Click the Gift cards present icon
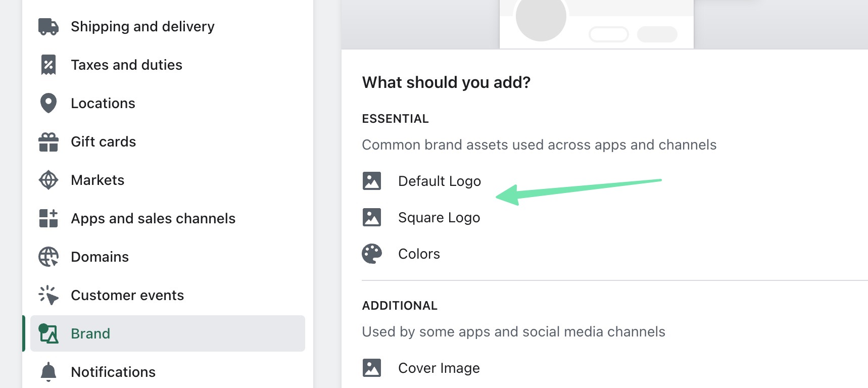Image resolution: width=868 pixels, height=388 pixels. [x=49, y=142]
